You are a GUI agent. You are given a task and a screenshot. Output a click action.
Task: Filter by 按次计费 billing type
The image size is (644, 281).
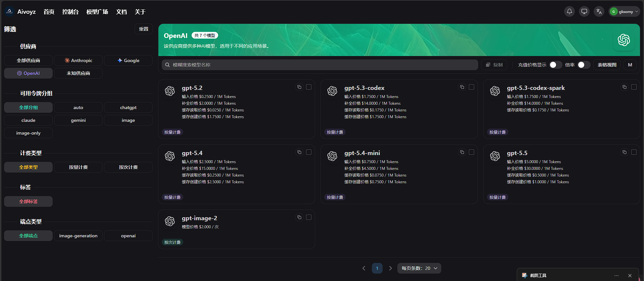pos(128,167)
